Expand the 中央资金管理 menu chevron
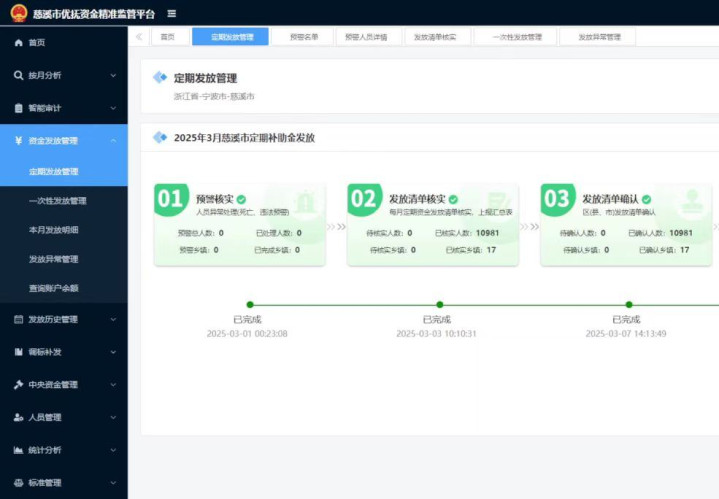 113,384
